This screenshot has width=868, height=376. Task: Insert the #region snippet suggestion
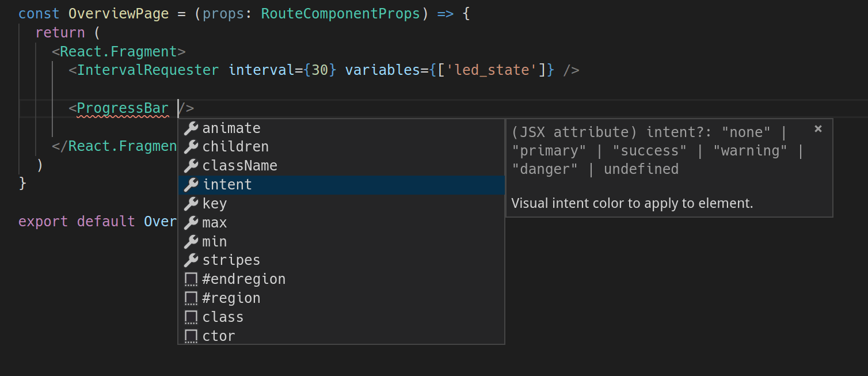[x=231, y=298]
